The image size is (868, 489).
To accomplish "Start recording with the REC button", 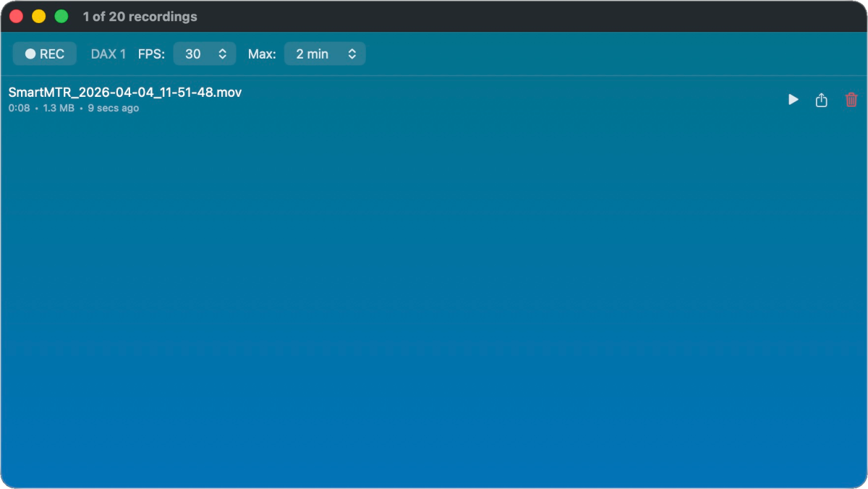I will tap(45, 54).
